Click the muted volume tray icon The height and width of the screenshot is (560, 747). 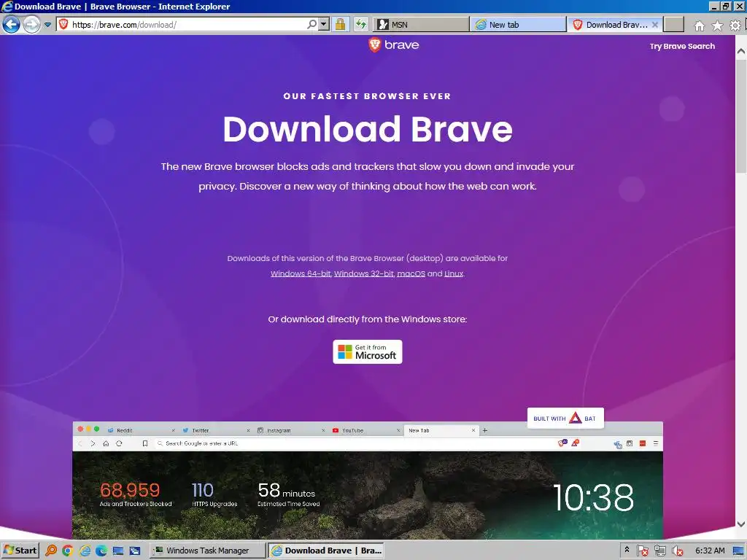677,551
